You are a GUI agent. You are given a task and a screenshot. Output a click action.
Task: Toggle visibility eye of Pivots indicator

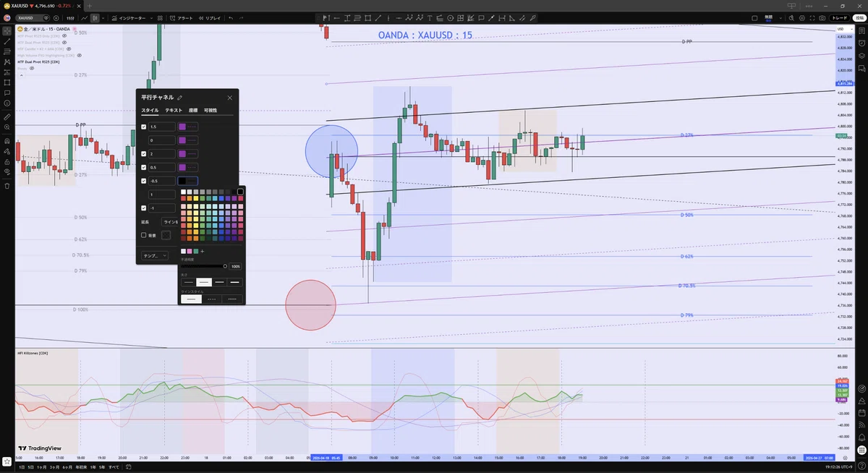(x=32, y=68)
